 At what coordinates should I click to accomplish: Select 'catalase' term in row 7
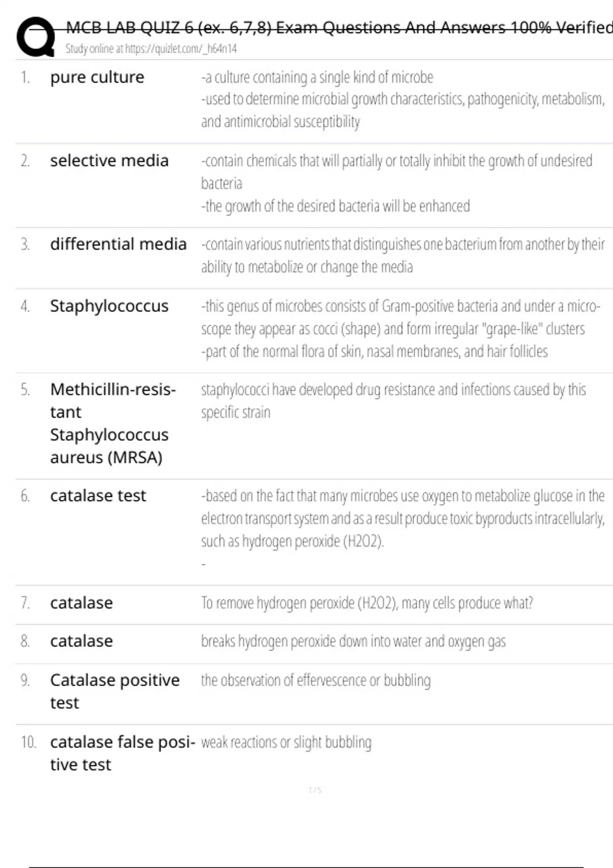[81, 602]
